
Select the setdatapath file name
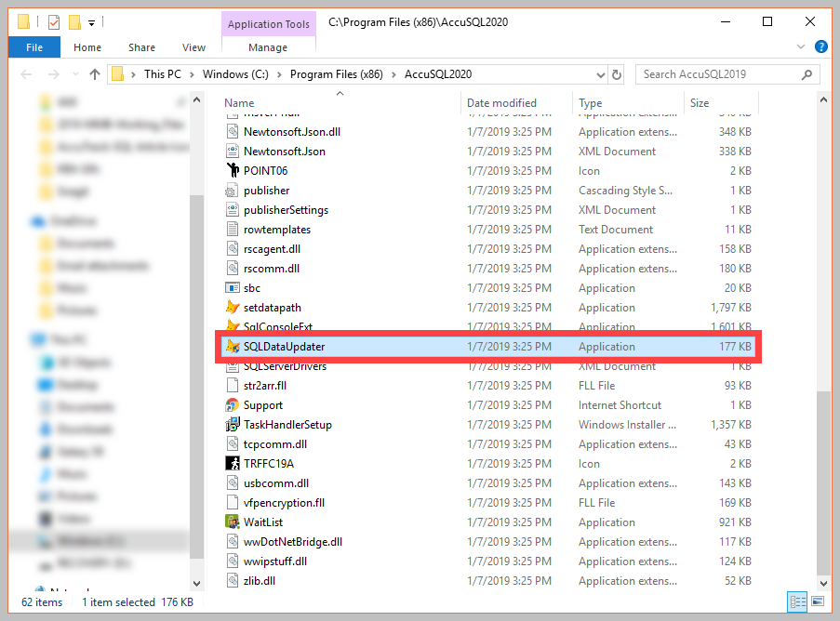pyautogui.click(x=273, y=308)
